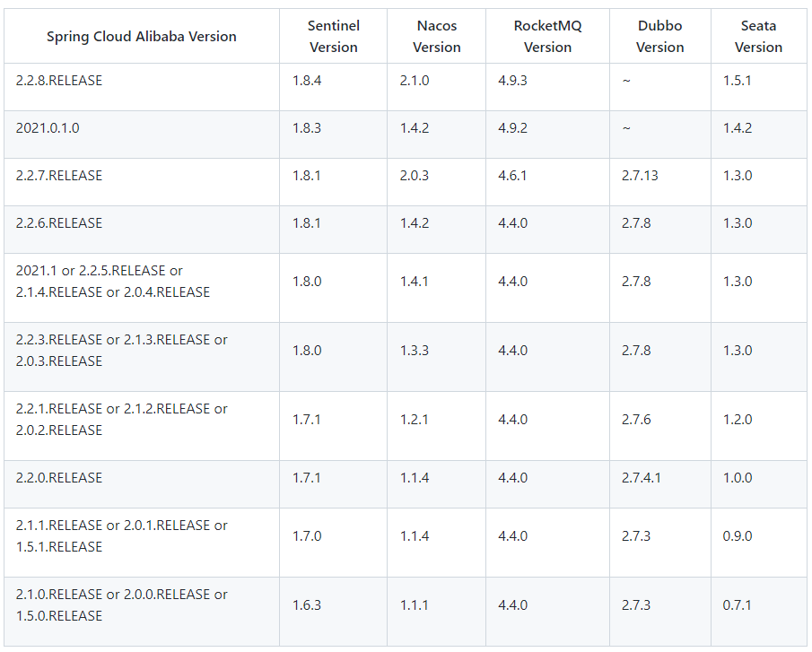812x652 pixels.
Task: Click the 'Dubbo Version' column header
Action: click(x=659, y=36)
